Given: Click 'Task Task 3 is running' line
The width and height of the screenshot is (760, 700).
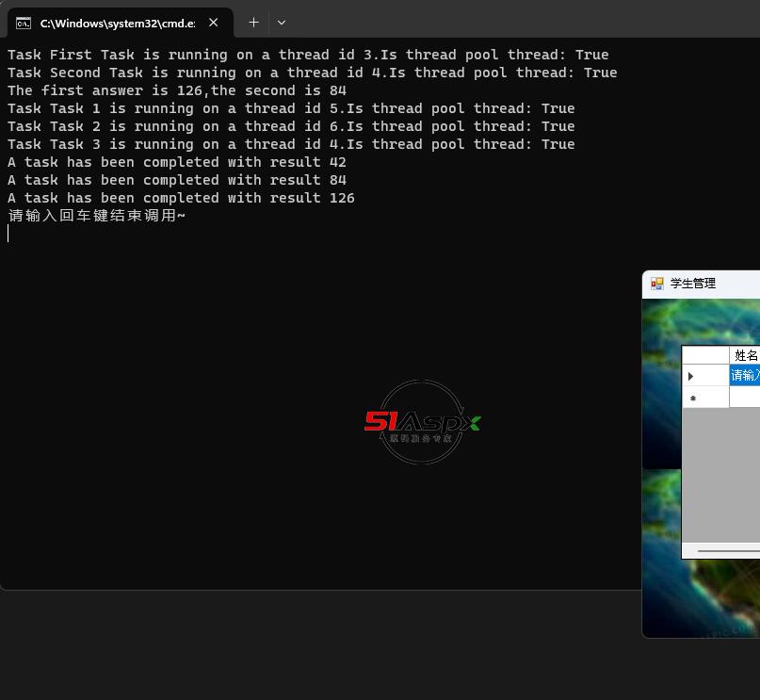Looking at the screenshot, I should click(x=291, y=144).
